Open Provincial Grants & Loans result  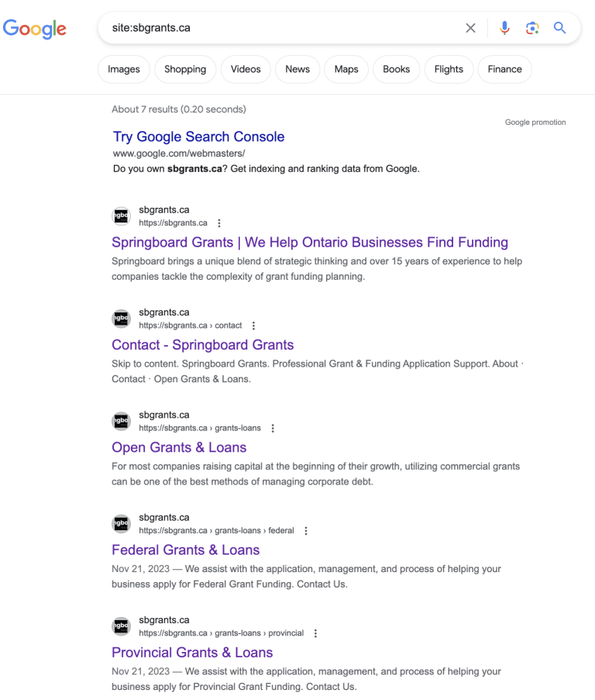[192, 653]
